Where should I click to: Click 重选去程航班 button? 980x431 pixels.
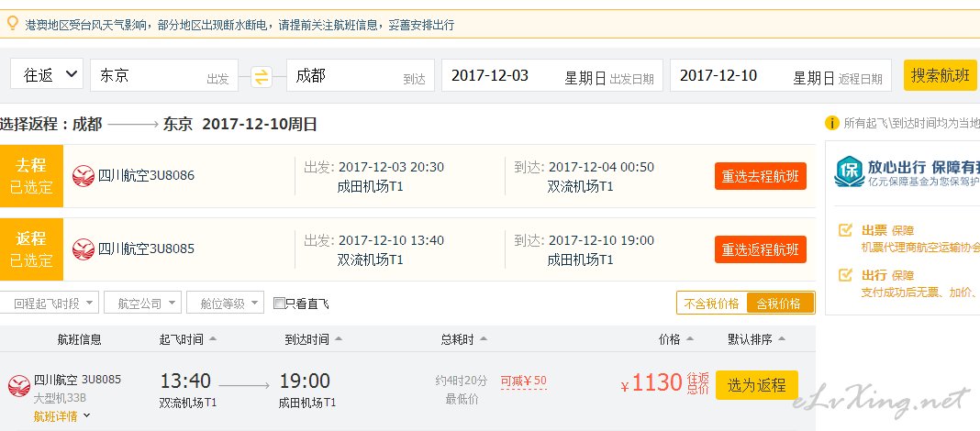761,176
